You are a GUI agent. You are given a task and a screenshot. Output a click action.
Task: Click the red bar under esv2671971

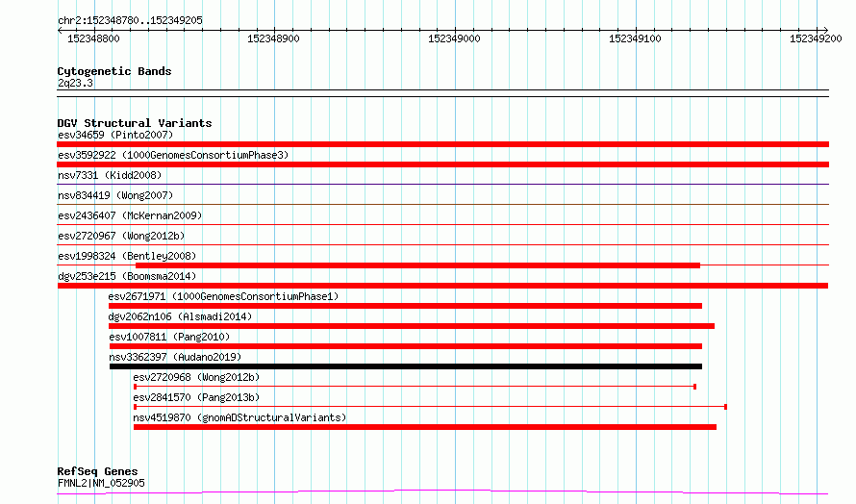click(405, 306)
